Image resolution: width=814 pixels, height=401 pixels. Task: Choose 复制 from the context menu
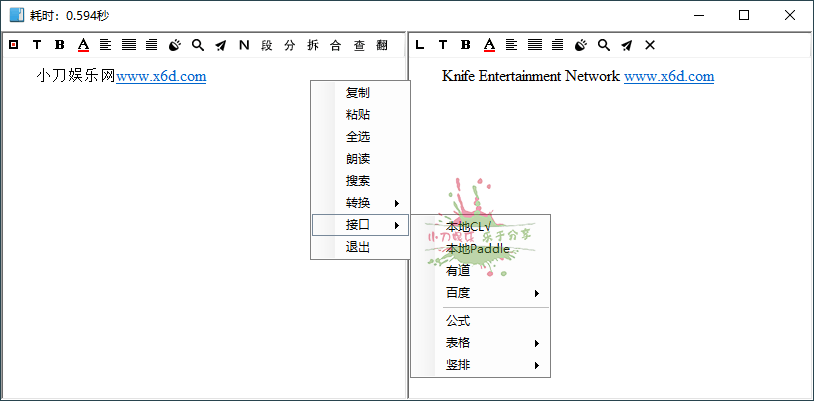click(x=358, y=92)
